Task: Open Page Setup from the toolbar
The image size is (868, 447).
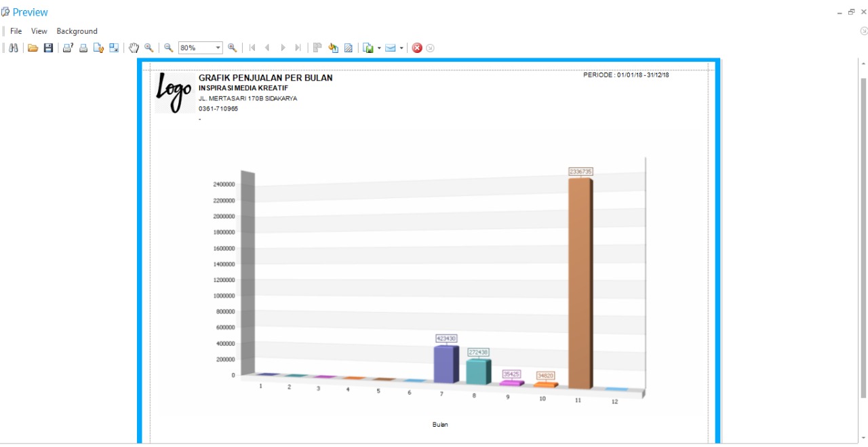Action: pyautogui.click(x=99, y=48)
